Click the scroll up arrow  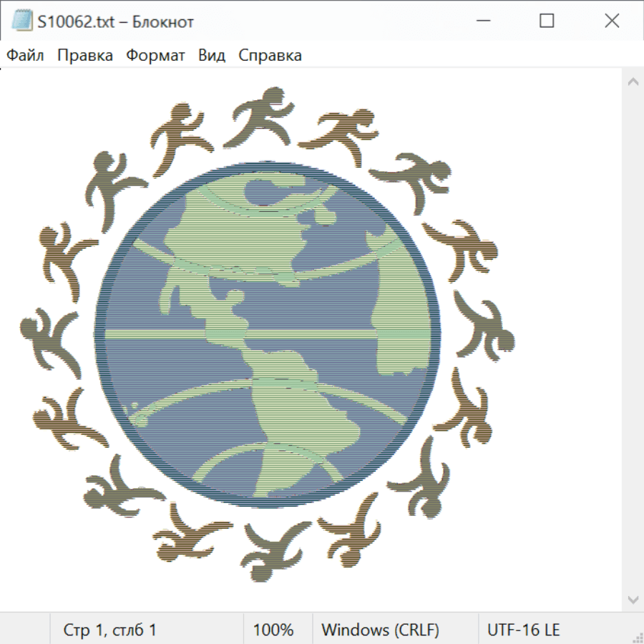coord(633,82)
